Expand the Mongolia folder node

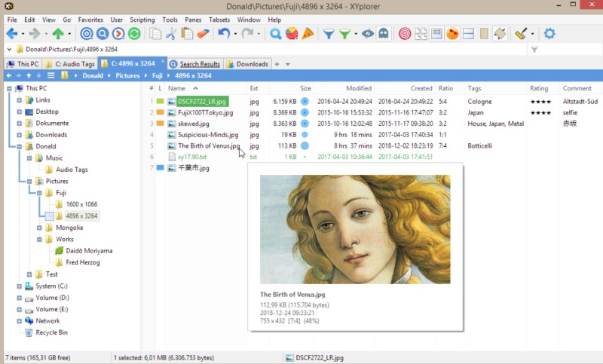pyautogui.click(x=39, y=228)
